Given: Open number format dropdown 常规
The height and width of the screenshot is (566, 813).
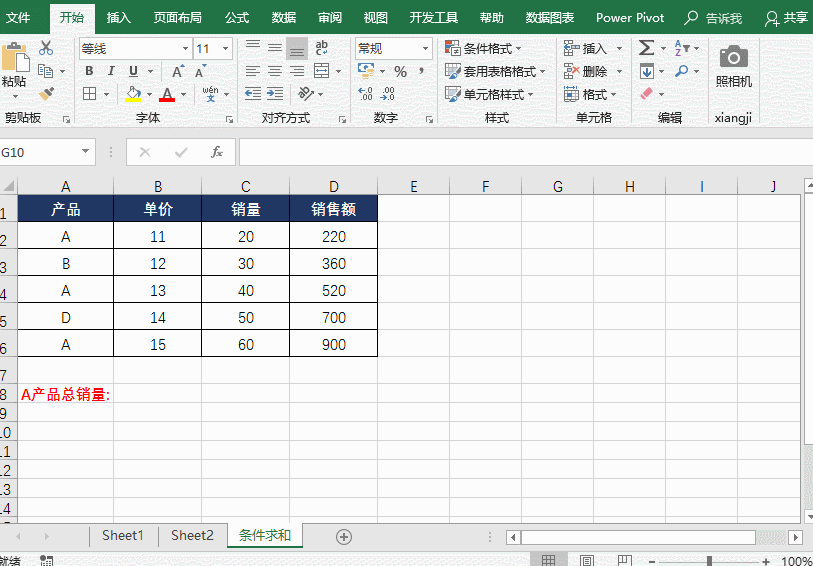Looking at the screenshot, I should (x=425, y=49).
